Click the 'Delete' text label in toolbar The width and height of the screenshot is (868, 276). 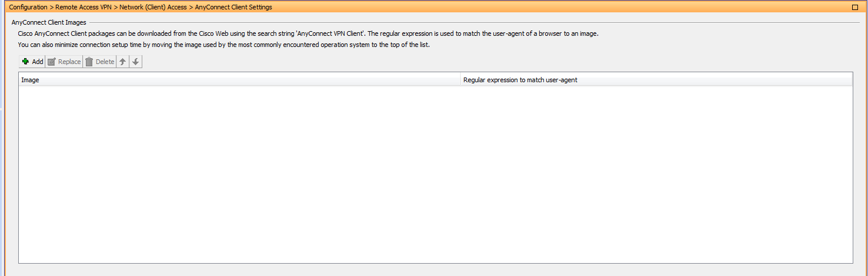105,62
